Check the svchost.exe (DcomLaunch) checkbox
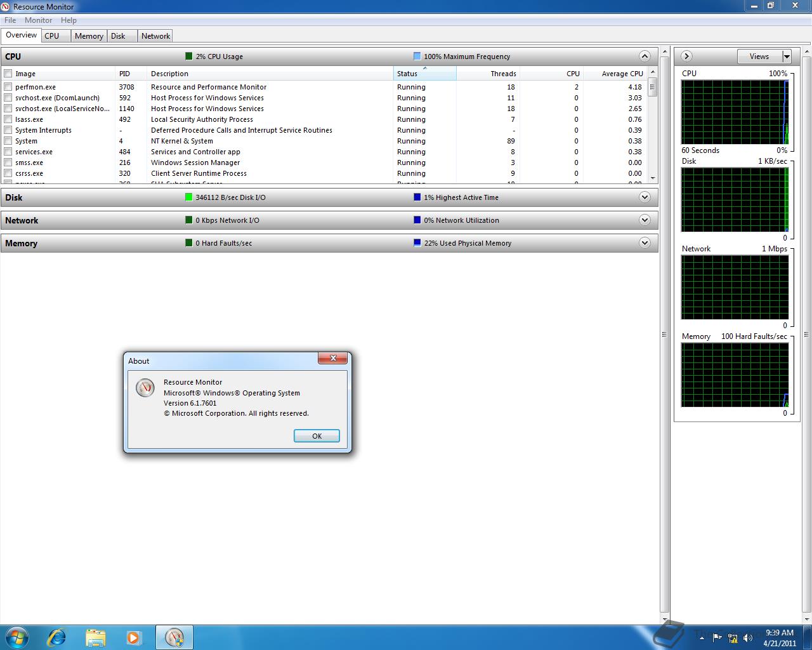 click(x=8, y=98)
